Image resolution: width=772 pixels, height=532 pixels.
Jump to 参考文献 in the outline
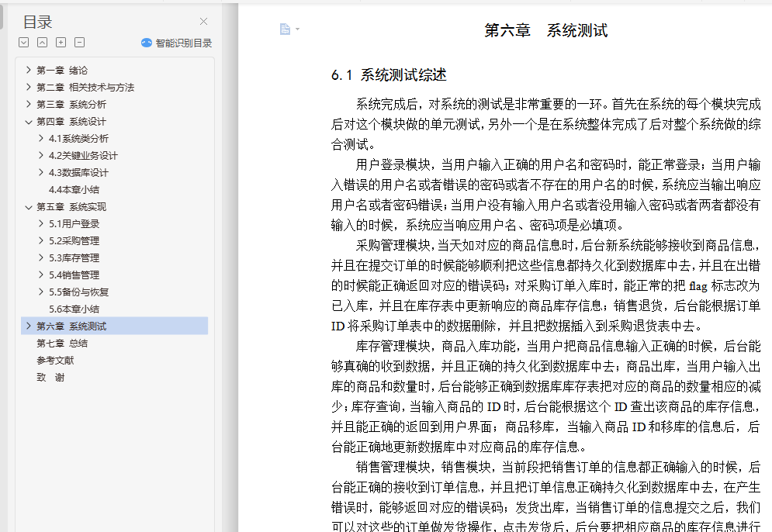pyautogui.click(x=55, y=361)
